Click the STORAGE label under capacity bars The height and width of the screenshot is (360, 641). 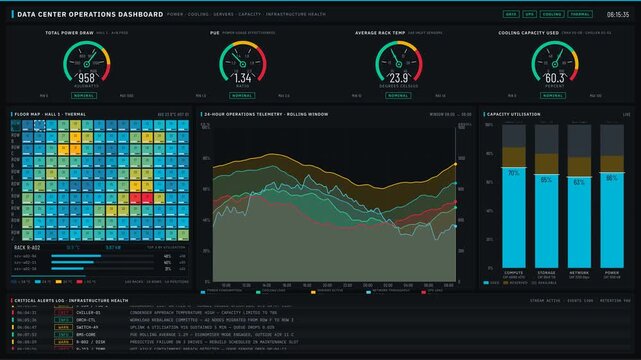click(547, 273)
